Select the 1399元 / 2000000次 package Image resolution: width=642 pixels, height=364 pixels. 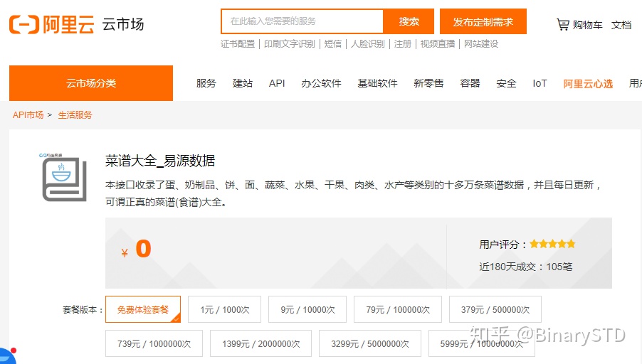[261, 343]
